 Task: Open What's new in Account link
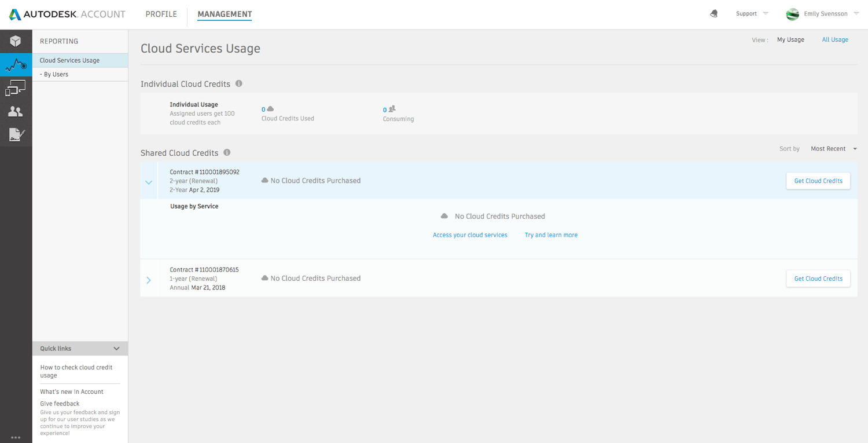coord(72,391)
